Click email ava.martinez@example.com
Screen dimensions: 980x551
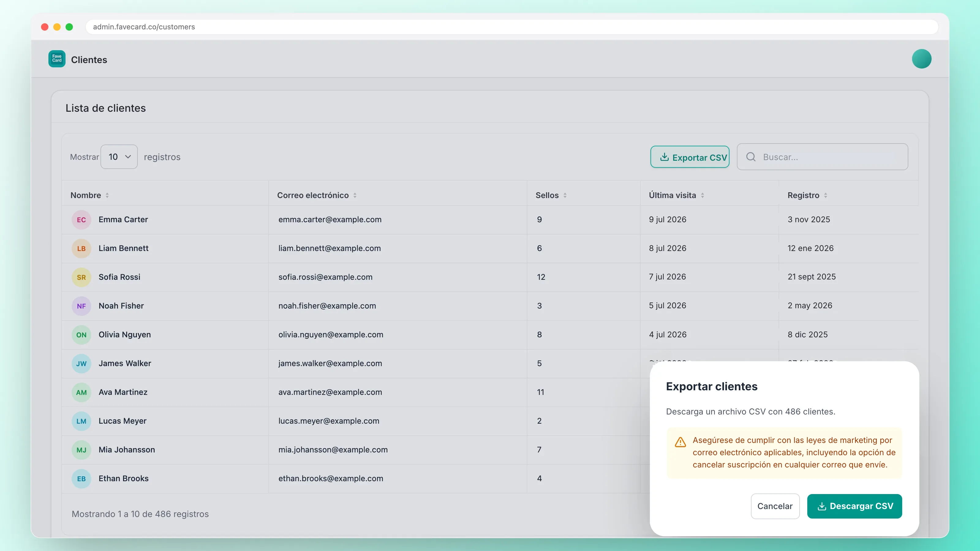(x=330, y=392)
